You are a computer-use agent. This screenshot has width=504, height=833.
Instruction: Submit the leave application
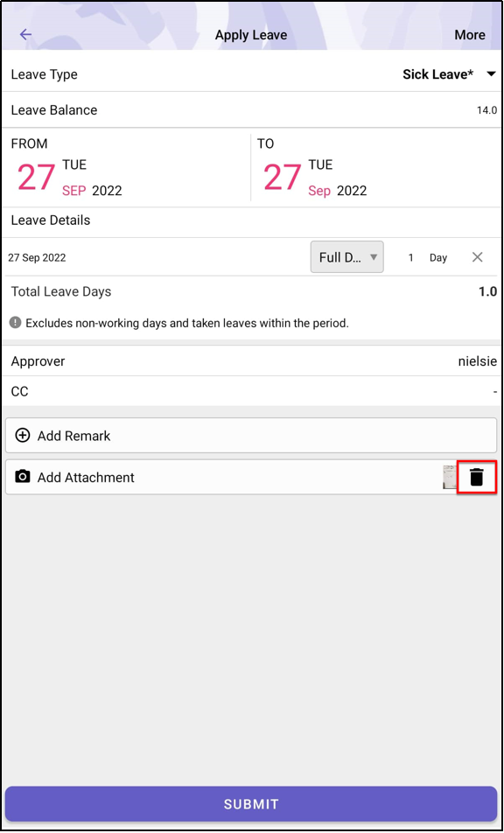coord(250,804)
